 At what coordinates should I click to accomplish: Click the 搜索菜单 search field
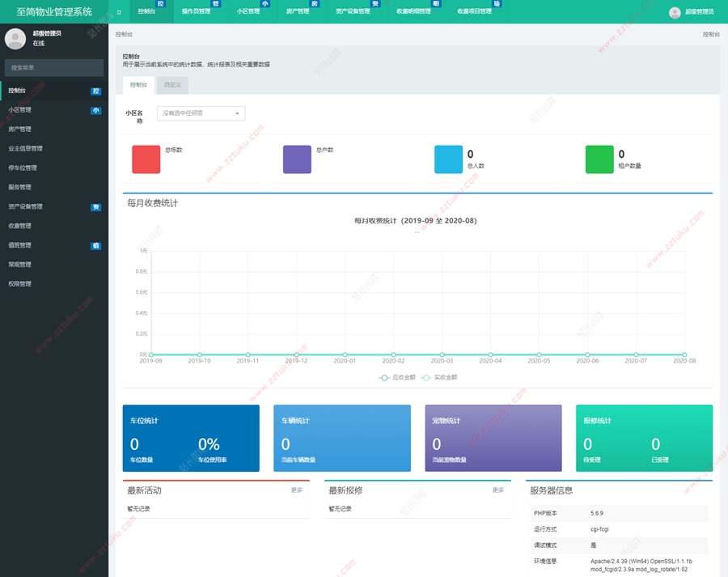point(54,68)
